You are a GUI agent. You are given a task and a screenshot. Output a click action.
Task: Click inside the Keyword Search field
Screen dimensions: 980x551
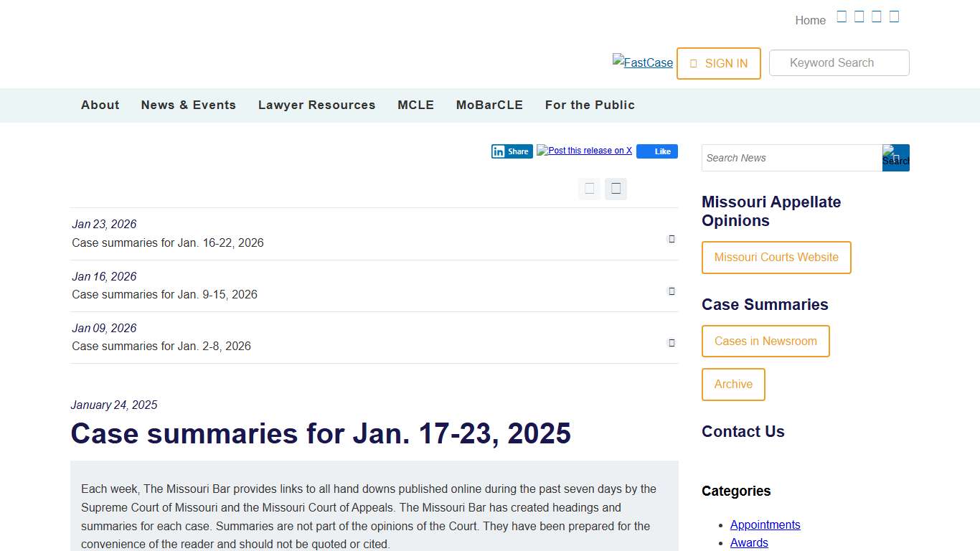(839, 63)
